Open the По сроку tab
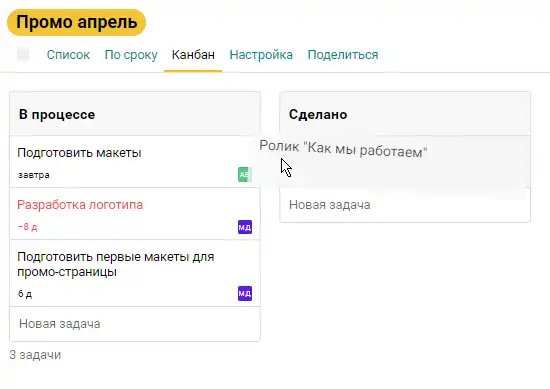 tap(131, 55)
